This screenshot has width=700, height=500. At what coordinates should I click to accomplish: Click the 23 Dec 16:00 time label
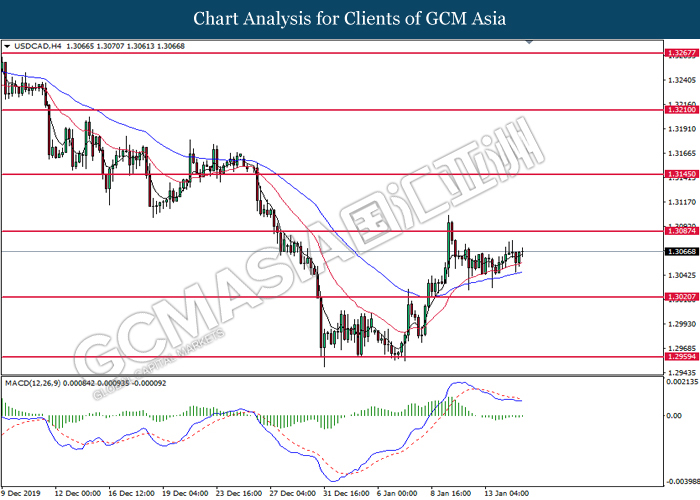pyautogui.click(x=239, y=493)
